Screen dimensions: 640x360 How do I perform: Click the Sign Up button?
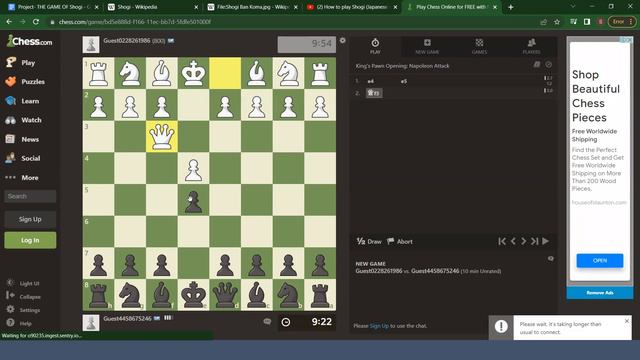(x=30, y=219)
